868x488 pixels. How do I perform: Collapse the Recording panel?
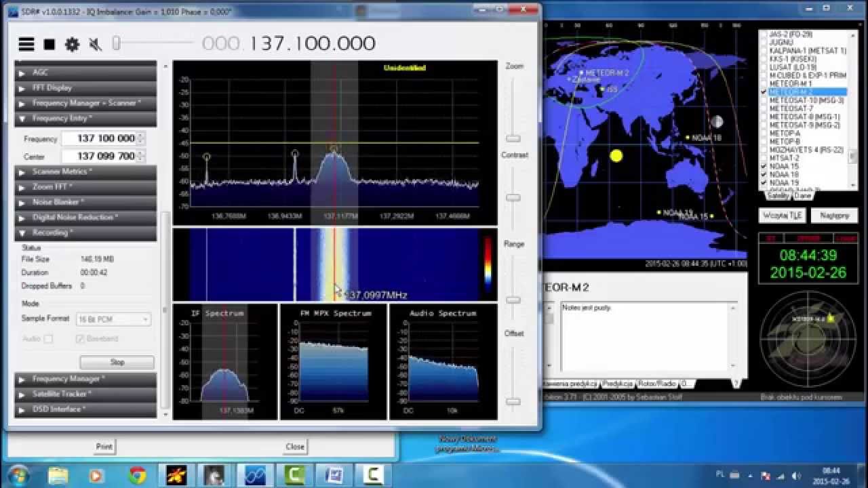(85, 232)
